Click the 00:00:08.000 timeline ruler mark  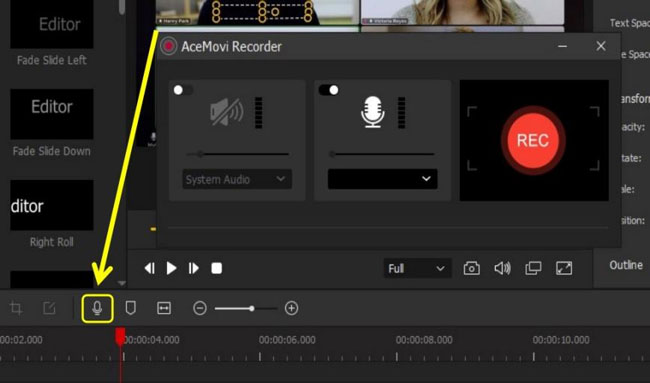(x=424, y=340)
